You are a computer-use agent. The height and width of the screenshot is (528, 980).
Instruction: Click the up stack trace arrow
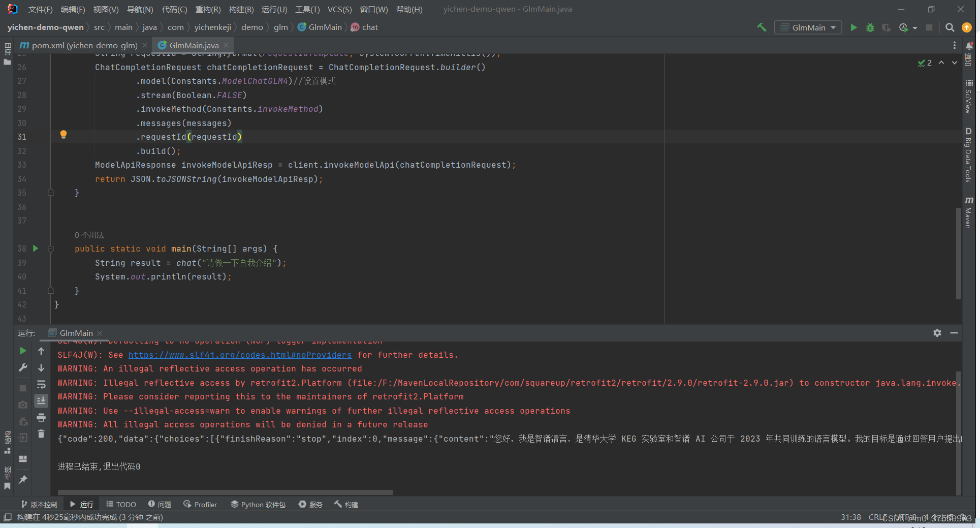41,351
